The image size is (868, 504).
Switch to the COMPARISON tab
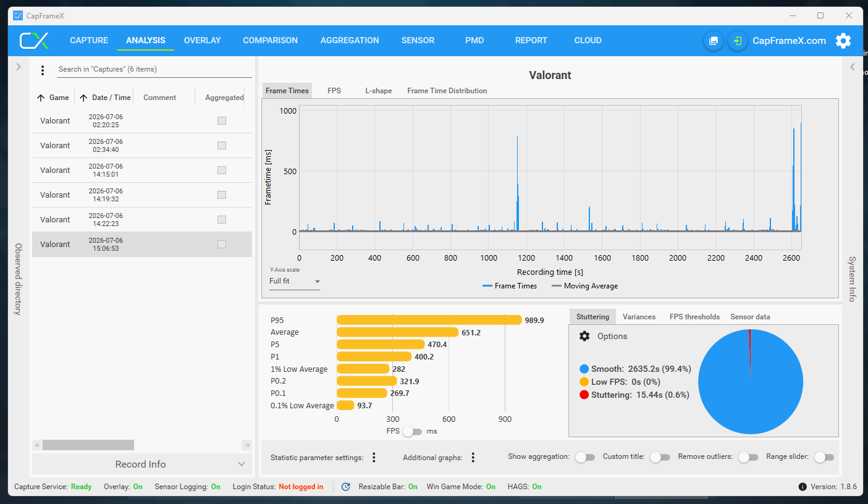click(x=270, y=41)
